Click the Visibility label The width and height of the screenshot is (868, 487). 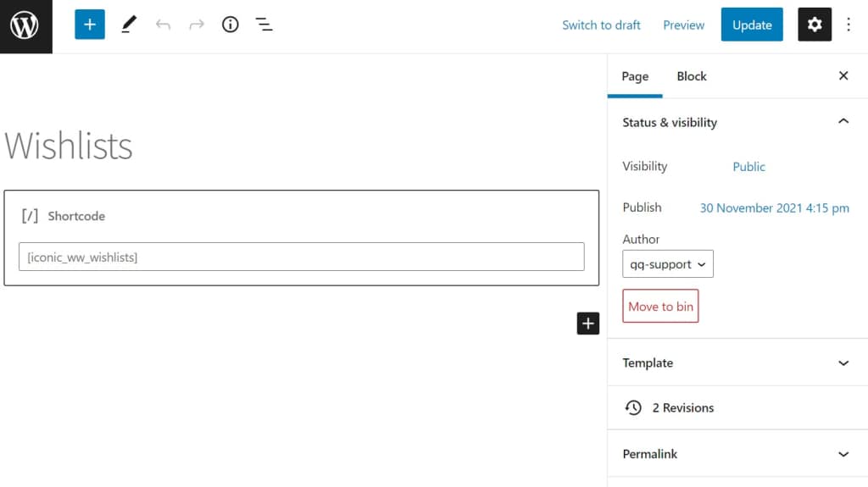coord(645,166)
